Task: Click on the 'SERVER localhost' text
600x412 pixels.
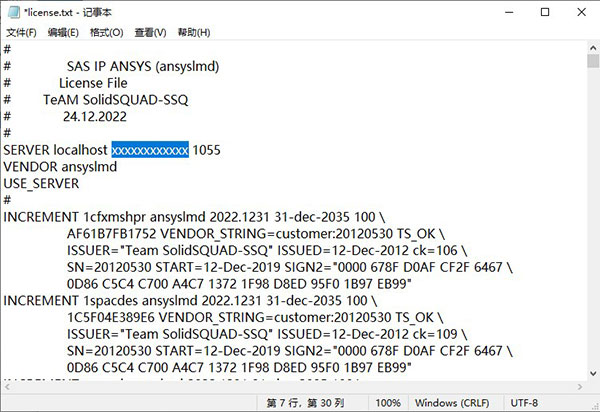Action: click(55, 150)
